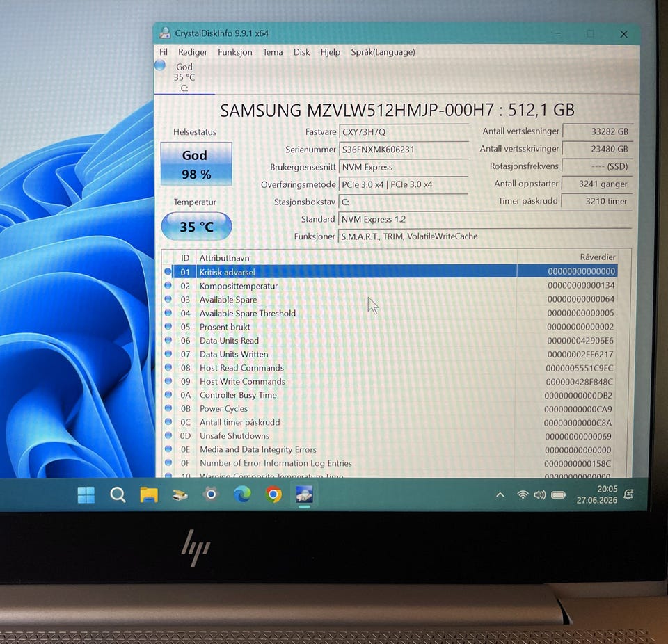Open the Språk(Language) menu
This screenshot has width=668, height=644.
tap(383, 52)
